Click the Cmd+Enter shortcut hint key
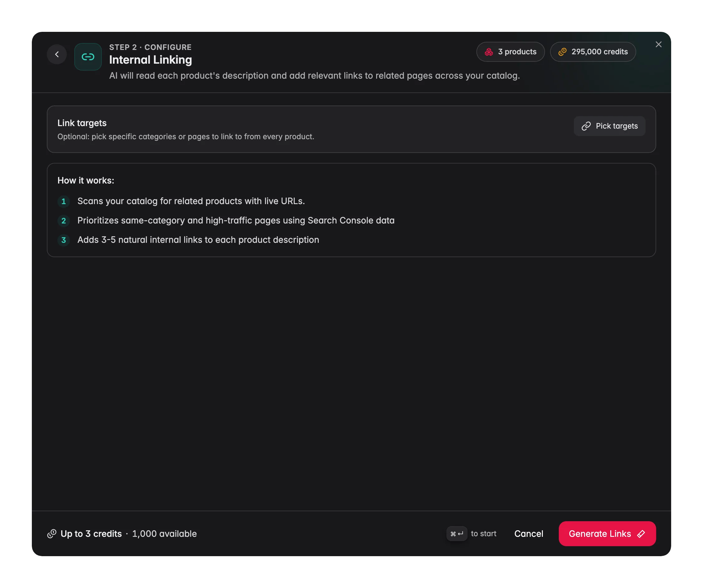This screenshot has width=703, height=588. coord(457,534)
